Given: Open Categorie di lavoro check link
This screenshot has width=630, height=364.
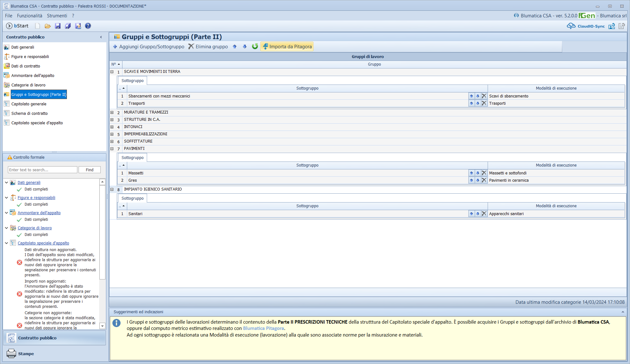Looking at the screenshot, I should coord(35,228).
